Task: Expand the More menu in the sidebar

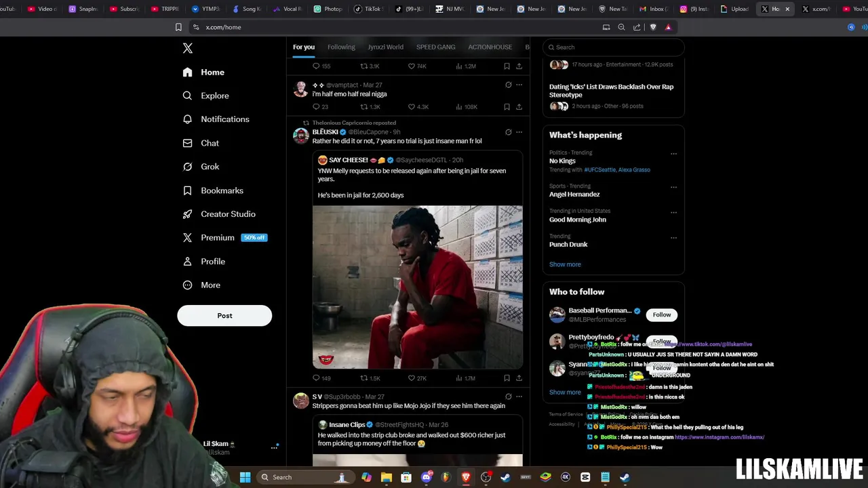Action: (201, 285)
